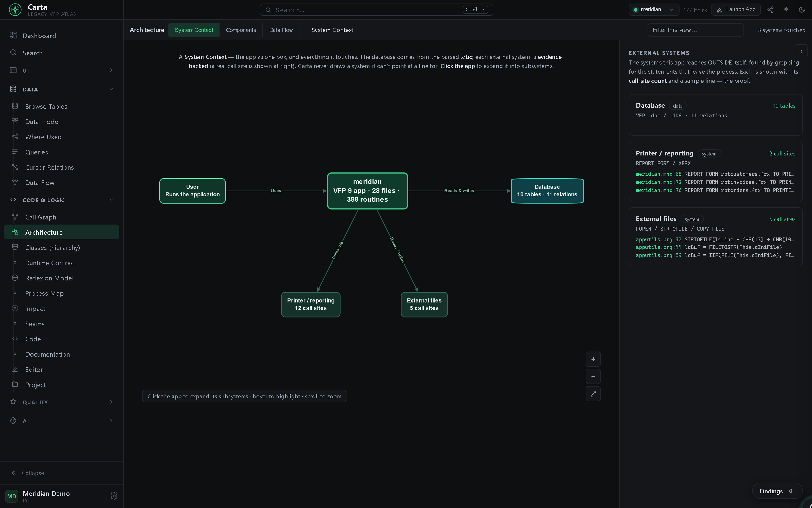Click the Architecture sidebar icon
812x508 pixels.
[15, 232]
